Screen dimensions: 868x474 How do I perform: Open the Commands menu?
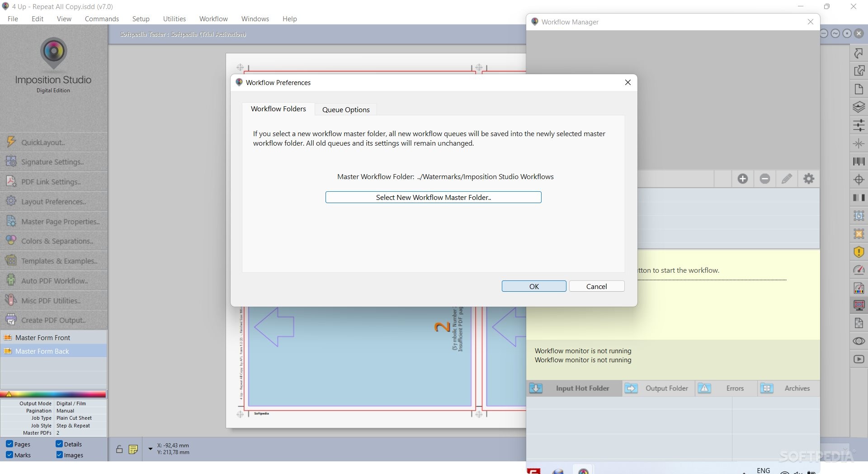point(102,19)
